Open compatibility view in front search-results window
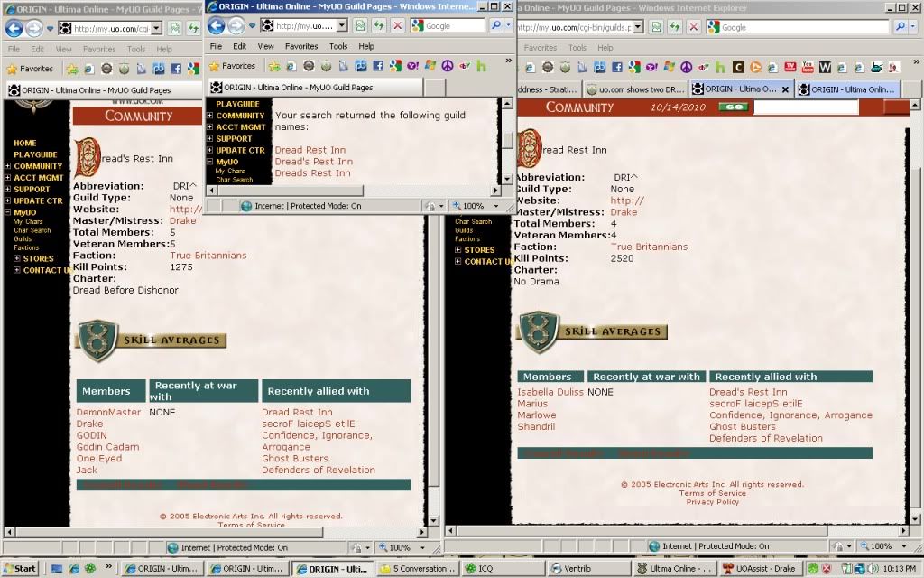The height and width of the screenshot is (578, 924). (x=360, y=26)
